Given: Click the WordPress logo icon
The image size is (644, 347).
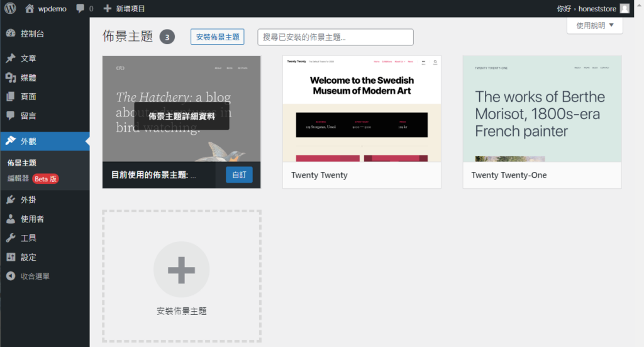Looking at the screenshot, I should pos(10,9).
